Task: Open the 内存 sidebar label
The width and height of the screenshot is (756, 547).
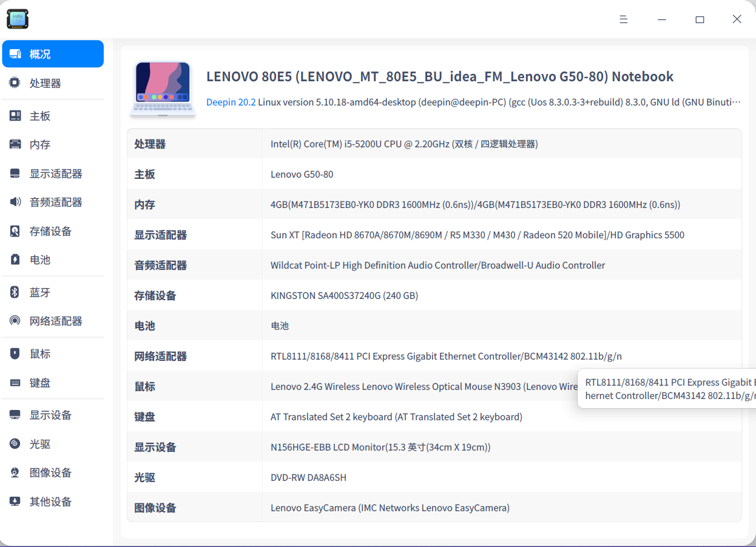Action: tap(40, 144)
